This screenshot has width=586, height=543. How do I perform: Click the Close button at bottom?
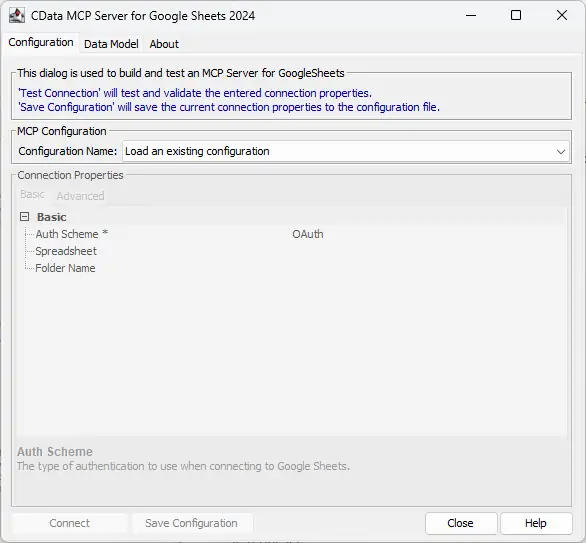460,523
